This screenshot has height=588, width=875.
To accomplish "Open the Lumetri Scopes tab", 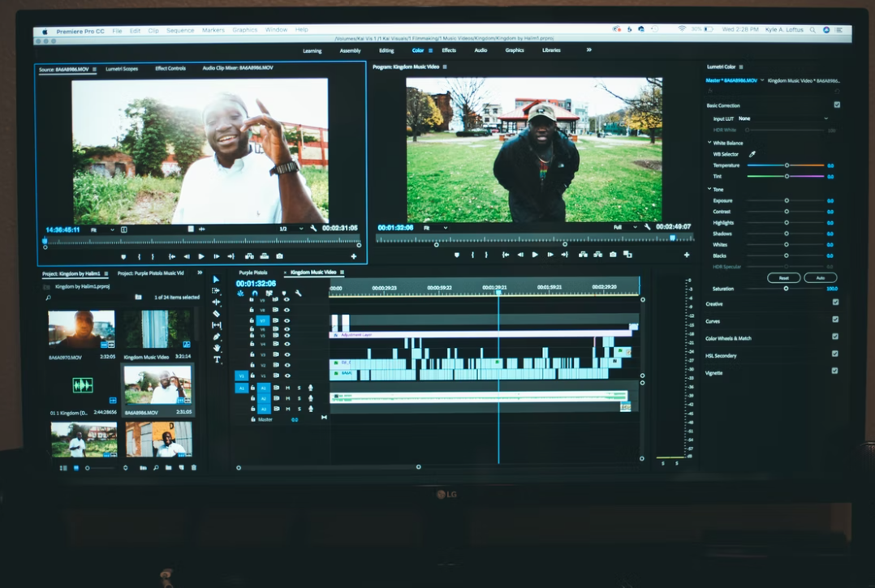I will (122, 69).
